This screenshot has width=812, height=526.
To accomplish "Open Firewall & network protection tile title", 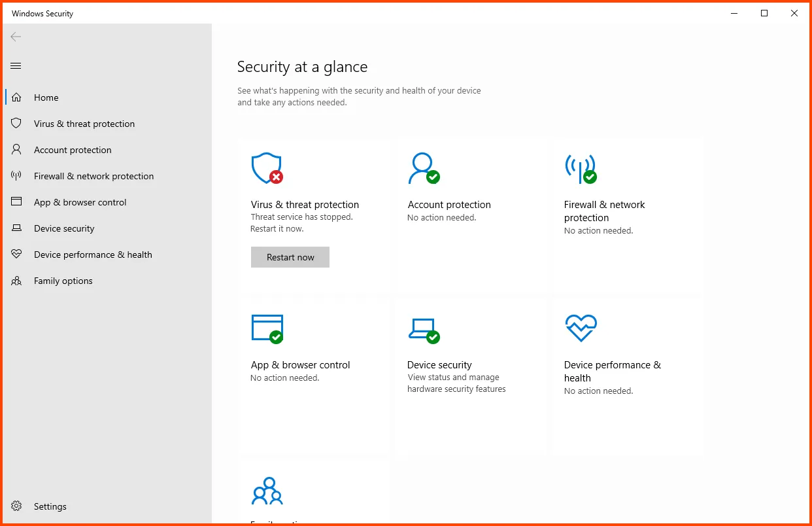I will click(x=605, y=211).
